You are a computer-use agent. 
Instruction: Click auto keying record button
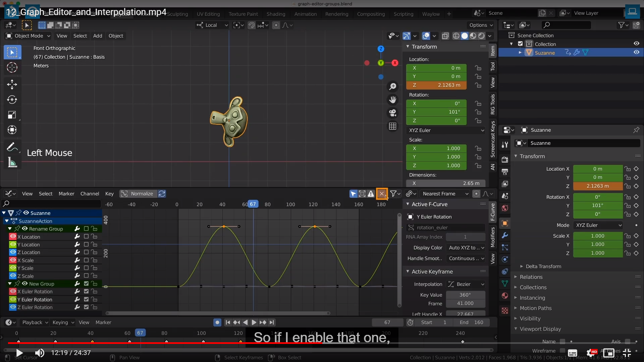coord(217,322)
